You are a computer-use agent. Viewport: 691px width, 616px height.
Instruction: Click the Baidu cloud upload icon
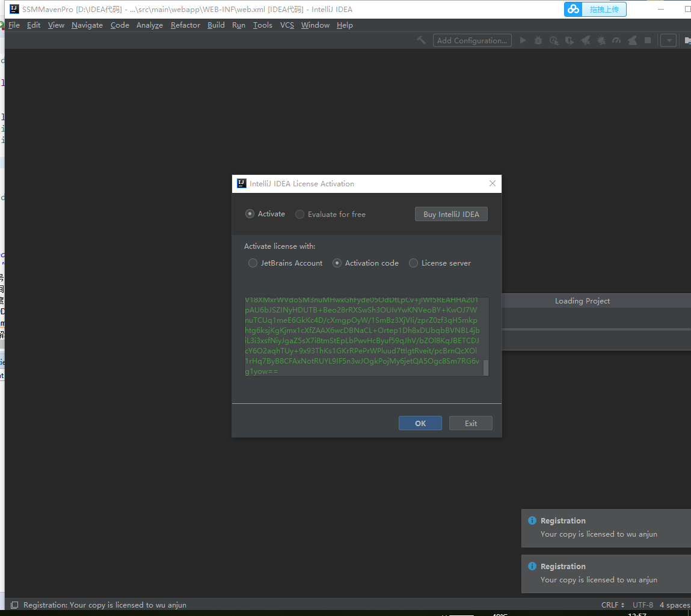click(573, 9)
